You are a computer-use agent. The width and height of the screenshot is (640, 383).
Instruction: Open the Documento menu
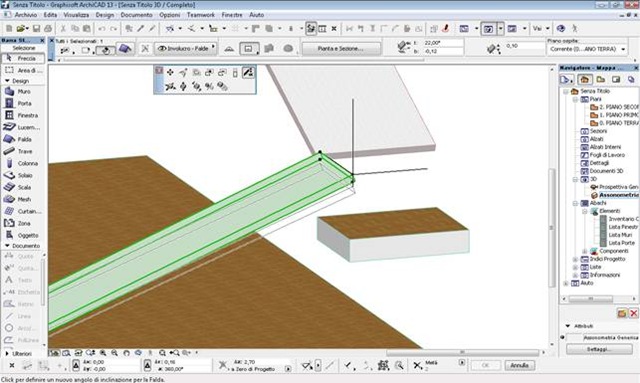136,15
